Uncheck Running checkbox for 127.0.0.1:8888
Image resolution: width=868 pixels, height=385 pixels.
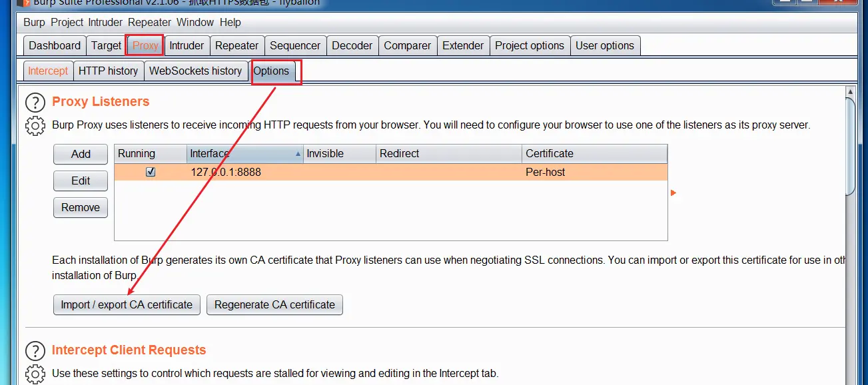151,172
